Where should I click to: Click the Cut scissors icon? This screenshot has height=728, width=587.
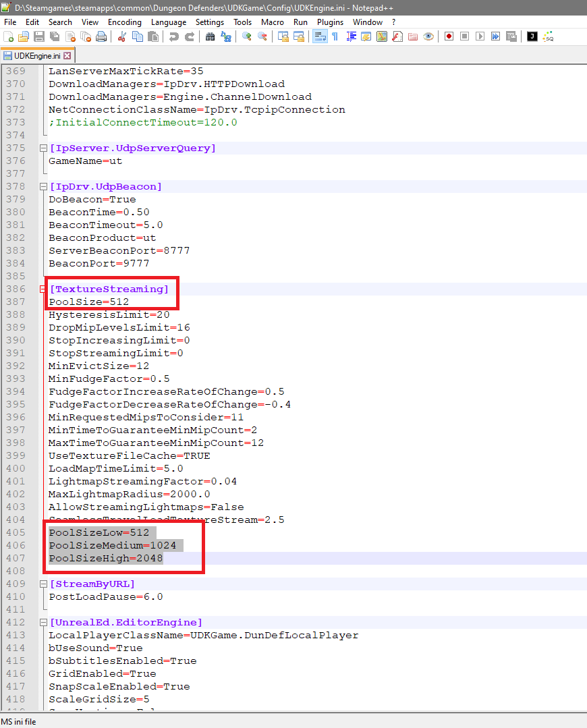tap(122, 36)
